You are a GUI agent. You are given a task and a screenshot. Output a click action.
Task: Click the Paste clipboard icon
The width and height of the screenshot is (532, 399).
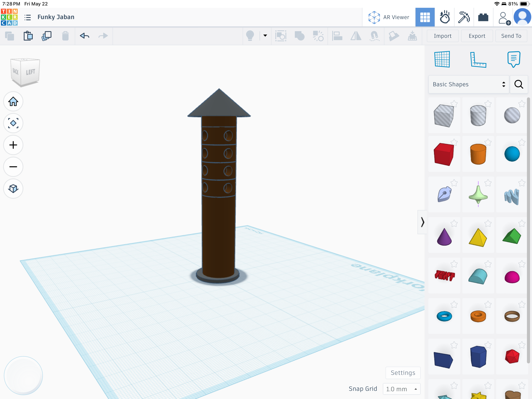click(28, 36)
